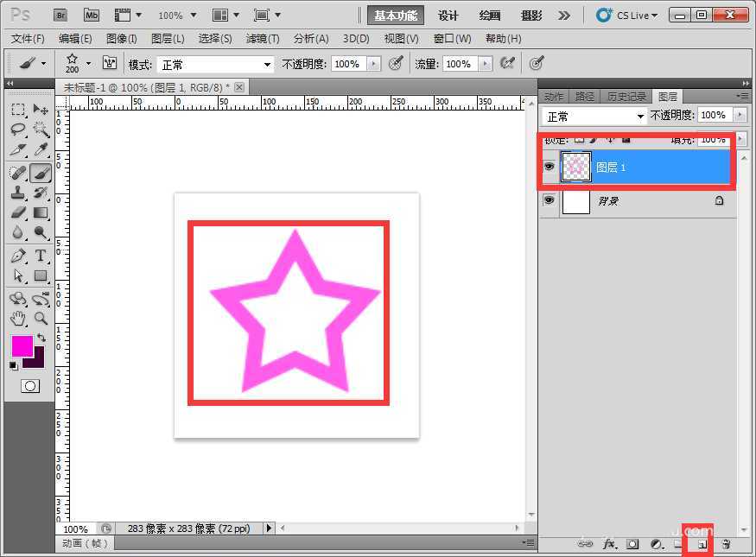756x557 pixels.
Task: Pick the Clone Stamp tool
Action: coord(18,192)
